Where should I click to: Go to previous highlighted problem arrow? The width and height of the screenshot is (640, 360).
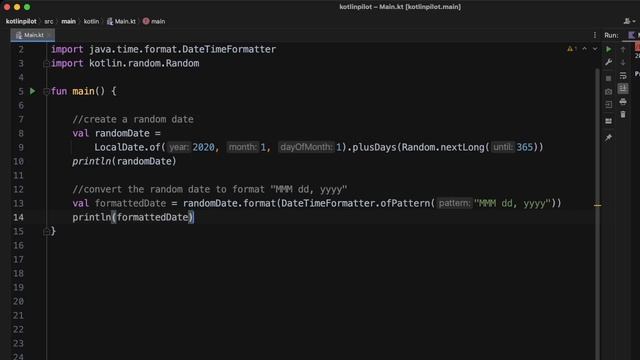[x=584, y=49]
